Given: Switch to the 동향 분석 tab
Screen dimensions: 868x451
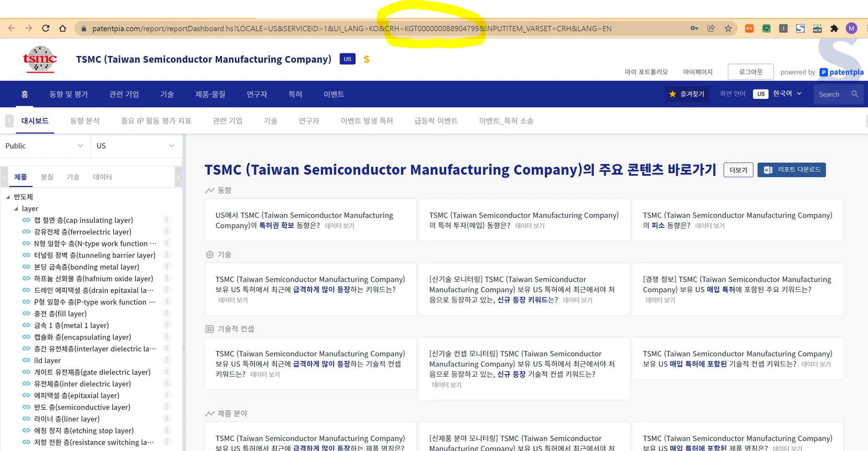Looking at the screenshot, I should [85, 121].
